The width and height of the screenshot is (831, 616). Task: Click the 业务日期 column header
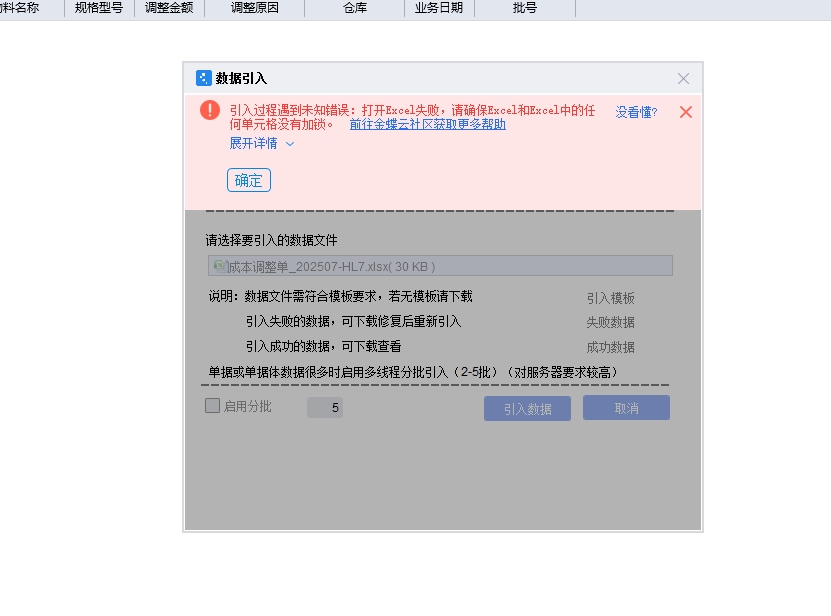point(439,8)
